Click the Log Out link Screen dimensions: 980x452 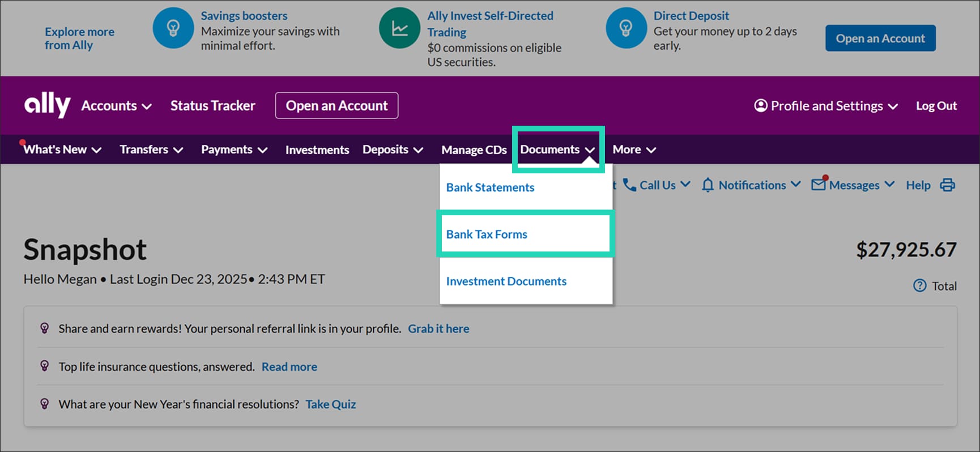pyautogui.click(x=936, y=106)
